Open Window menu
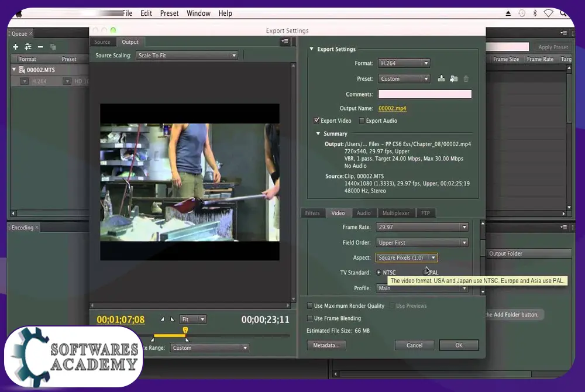 [x=198, y=13]
